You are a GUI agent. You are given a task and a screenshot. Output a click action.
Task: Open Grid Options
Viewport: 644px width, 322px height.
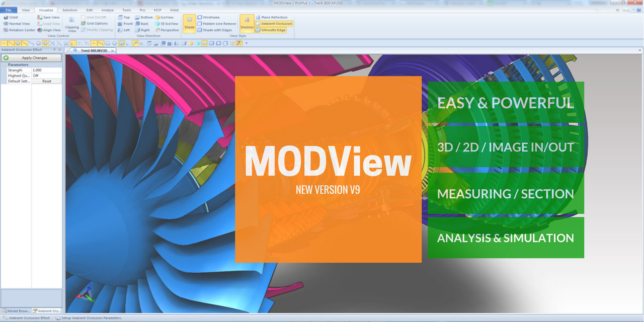tap(94, 24)
